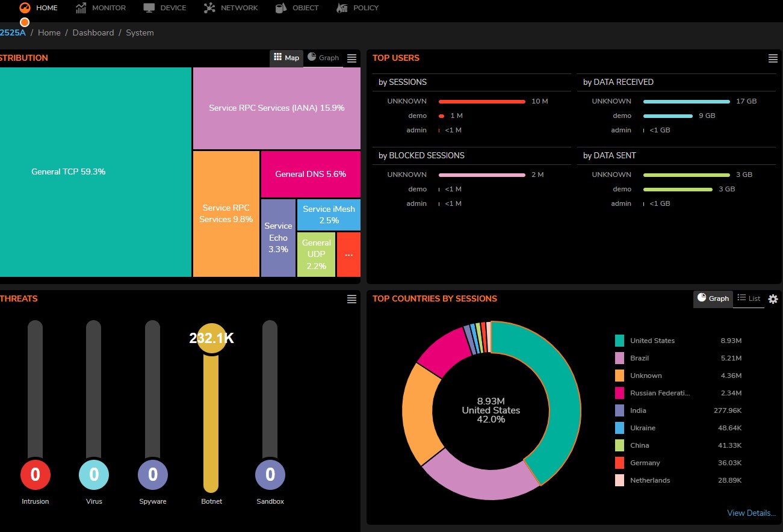
Task: Click the MONITOR chart icon
Action: [81, 8]
